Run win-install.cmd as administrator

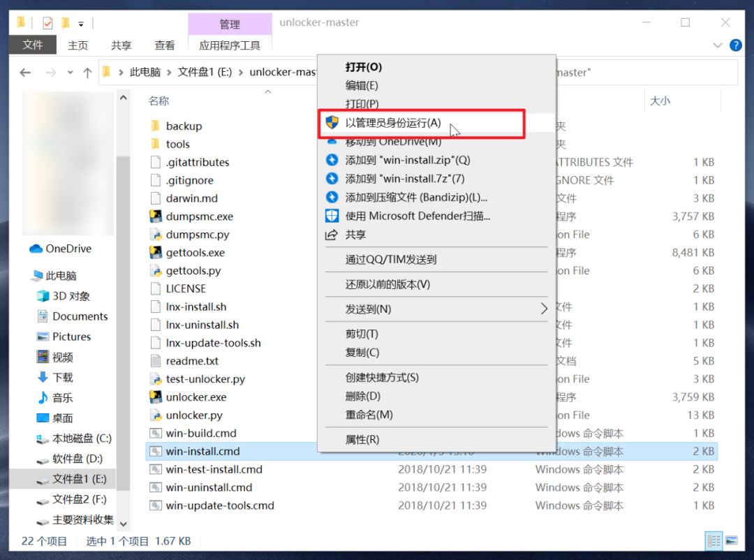pyautogui.click(x=392, y=123)
